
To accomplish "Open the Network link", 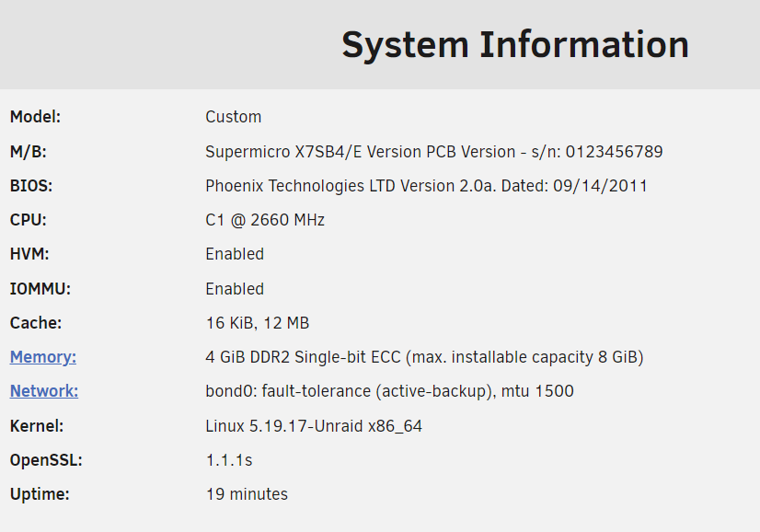I will click(44, 391).
